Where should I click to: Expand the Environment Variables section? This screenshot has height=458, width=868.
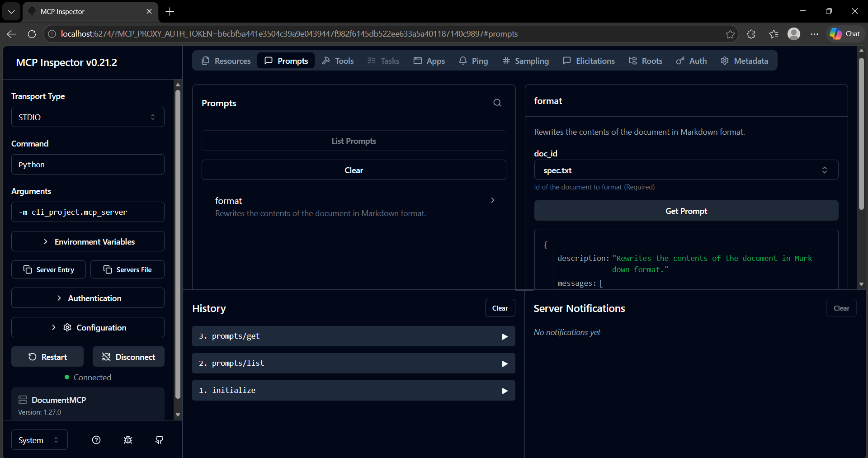[88, 241]
